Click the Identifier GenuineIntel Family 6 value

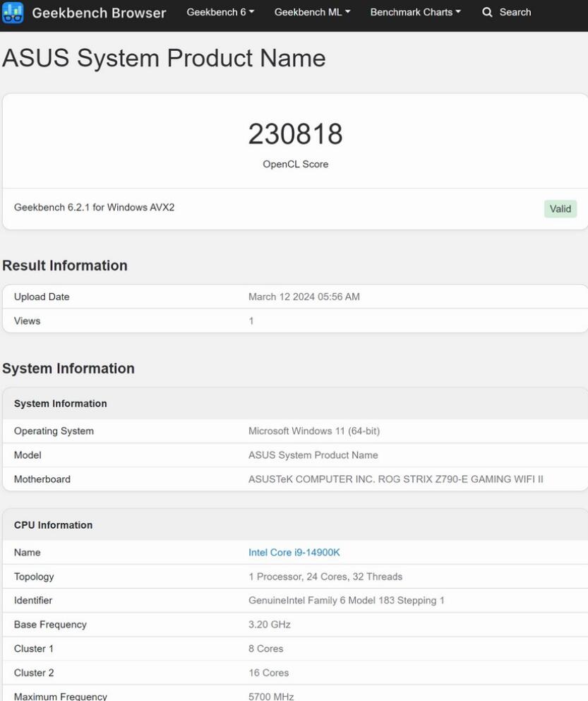click(x=346, y=601)
